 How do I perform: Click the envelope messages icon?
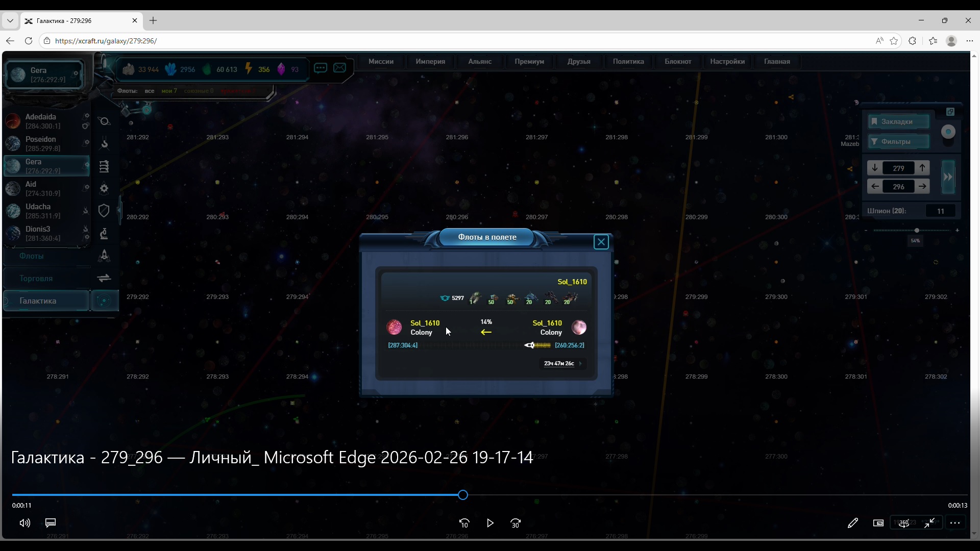pos(339,68)
